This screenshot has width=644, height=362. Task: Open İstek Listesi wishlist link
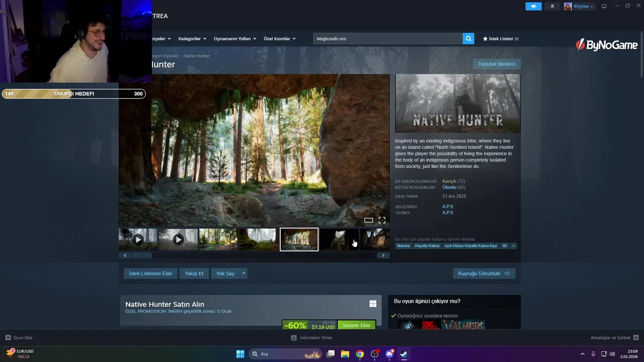[x=501, y=39]
